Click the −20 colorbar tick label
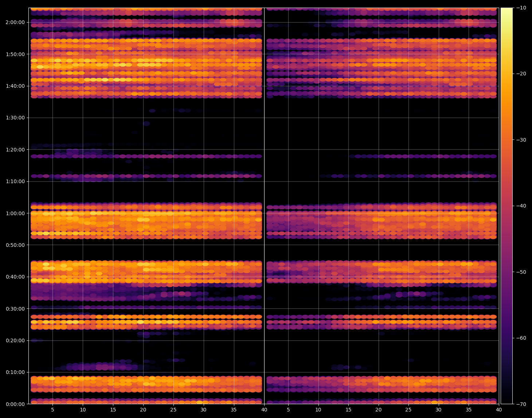Viewport: 532px width, 418px height. [x=521, y=74]
